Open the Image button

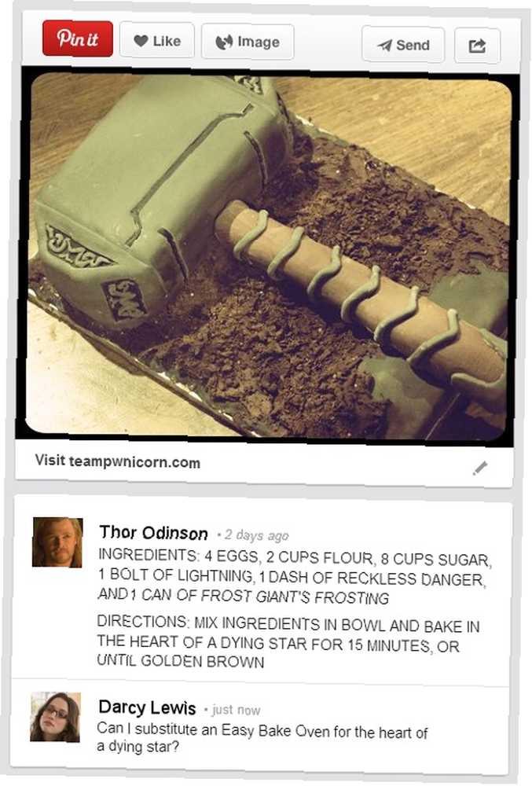(248, 42)
